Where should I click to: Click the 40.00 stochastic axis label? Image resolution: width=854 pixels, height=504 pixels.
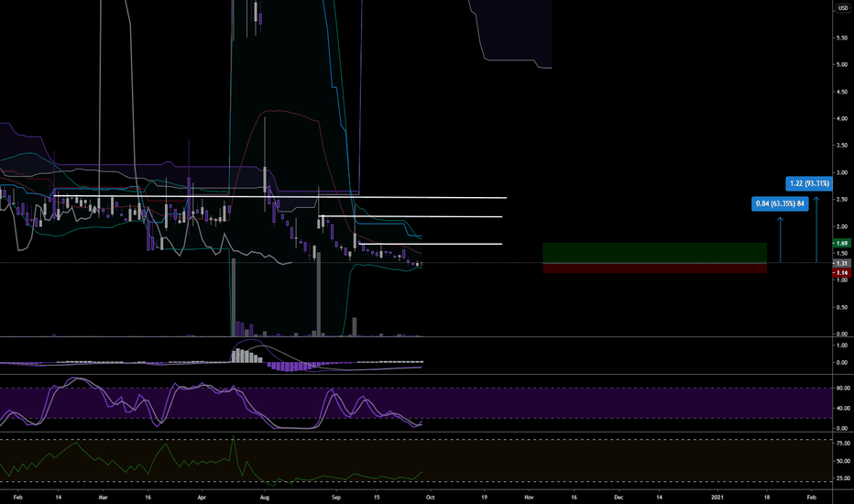pos(843,408)
